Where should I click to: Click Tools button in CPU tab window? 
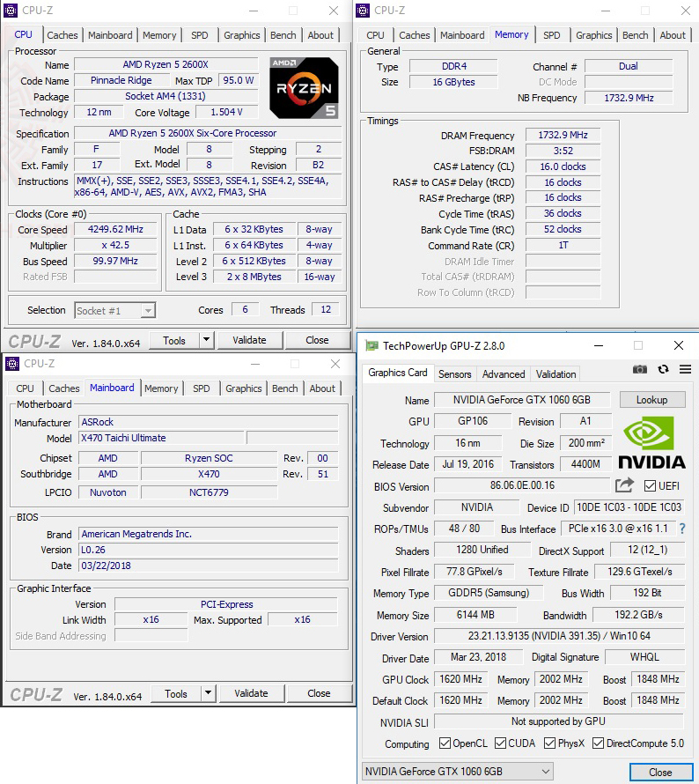[x=174, y=340]
